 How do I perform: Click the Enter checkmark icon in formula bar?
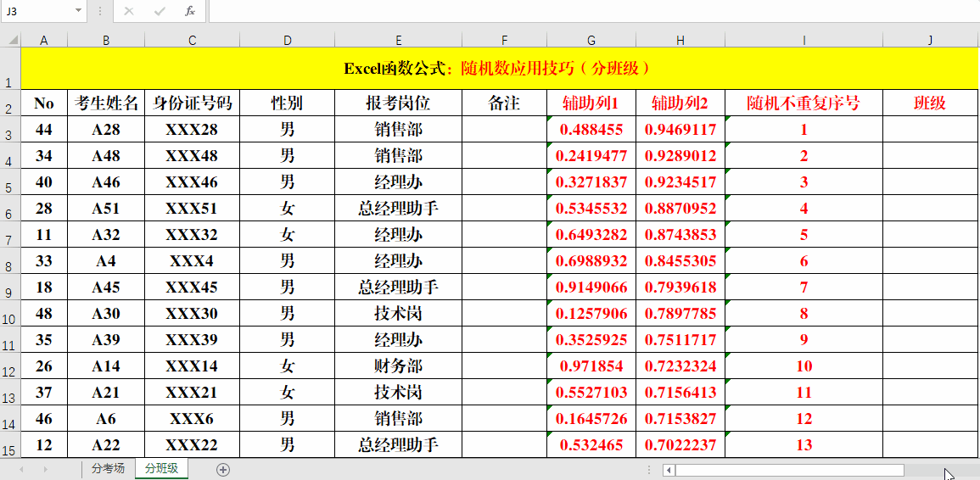(160, 11)
